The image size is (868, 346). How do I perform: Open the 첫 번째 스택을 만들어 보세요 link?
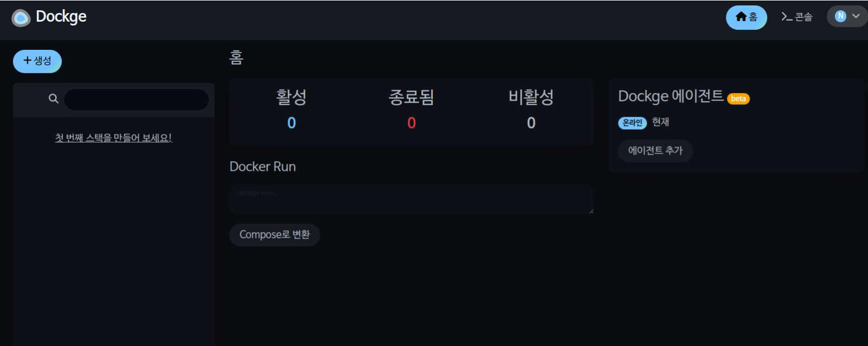click(113, 138)
